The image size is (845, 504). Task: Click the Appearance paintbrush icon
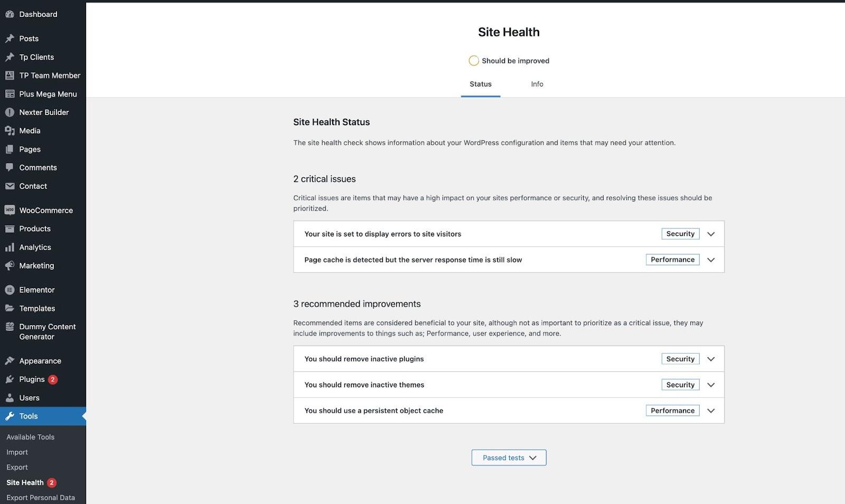(x=10, y=361)
